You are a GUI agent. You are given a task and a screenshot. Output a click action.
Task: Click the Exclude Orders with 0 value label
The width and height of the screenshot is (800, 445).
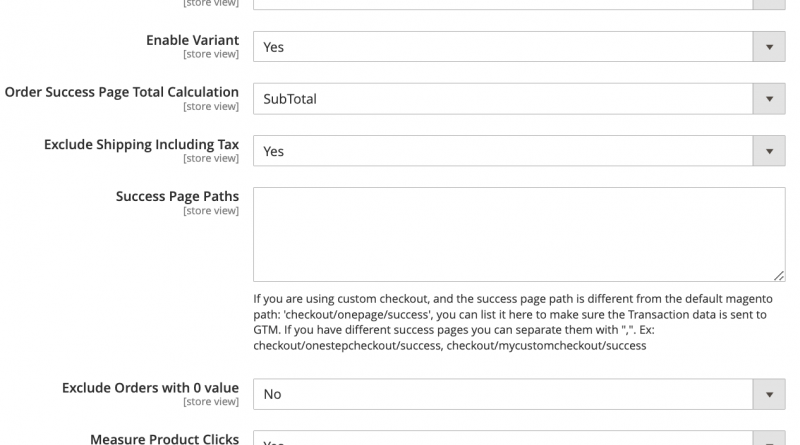pos(150,387)
